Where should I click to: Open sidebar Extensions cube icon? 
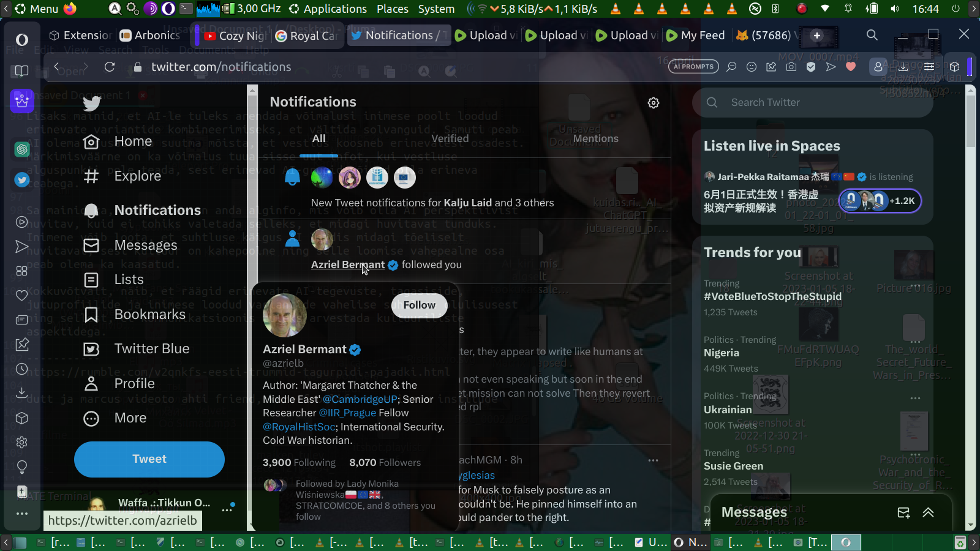tap(22, 418)
